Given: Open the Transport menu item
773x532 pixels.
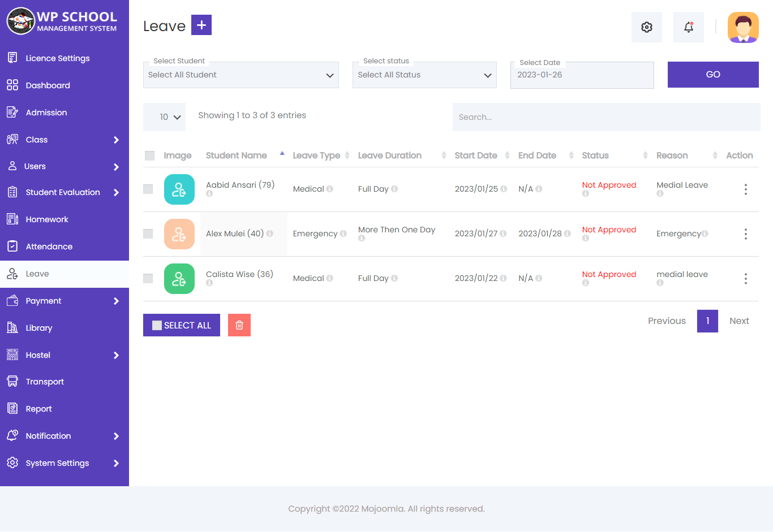Looking at the screenshot, I should (65, 382).
